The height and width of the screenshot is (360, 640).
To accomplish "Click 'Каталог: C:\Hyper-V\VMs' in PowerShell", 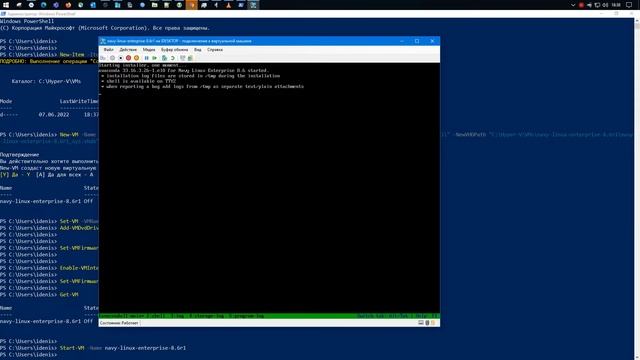I will pyautogui.click(x=46, y=81).
